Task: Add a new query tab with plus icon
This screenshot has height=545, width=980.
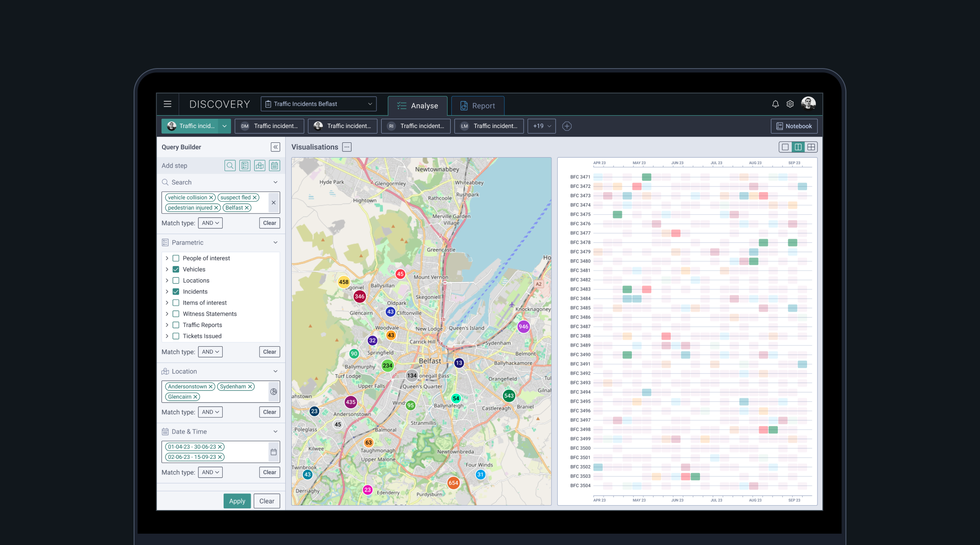Action: coord(567,126)
